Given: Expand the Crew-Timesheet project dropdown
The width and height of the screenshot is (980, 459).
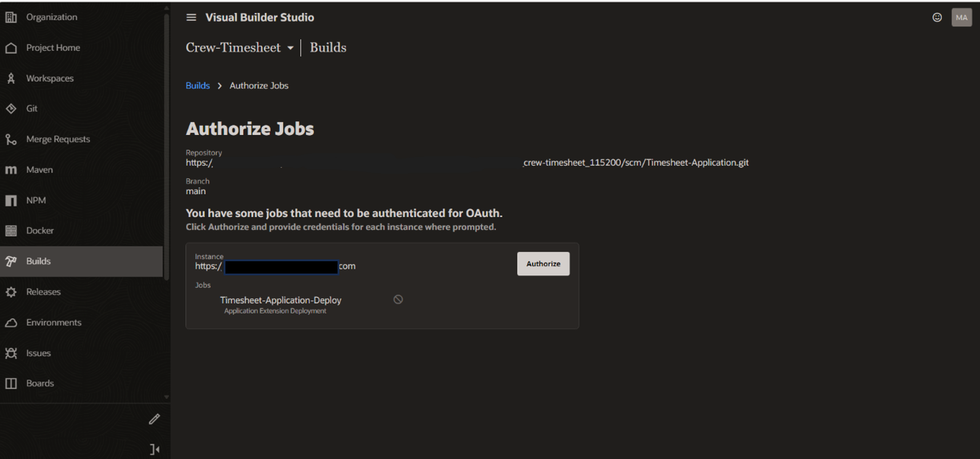Looking at the screenshot, I should point(290,48).
